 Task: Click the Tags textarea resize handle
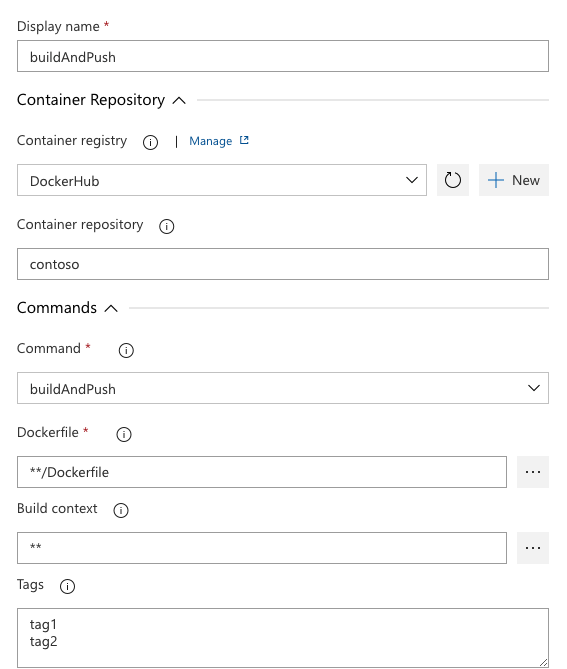pyautogui.click(x=544, y=663)
